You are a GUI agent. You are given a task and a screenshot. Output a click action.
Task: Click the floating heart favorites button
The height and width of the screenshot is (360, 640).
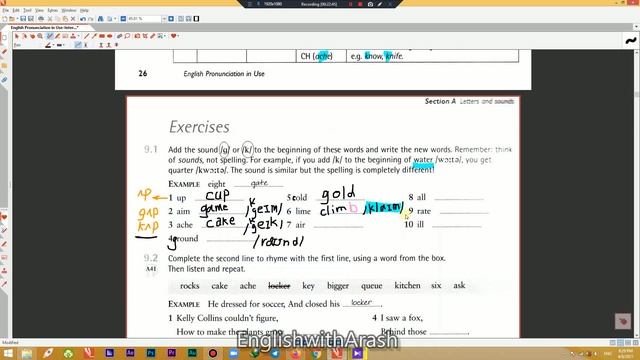pos(623,321)
